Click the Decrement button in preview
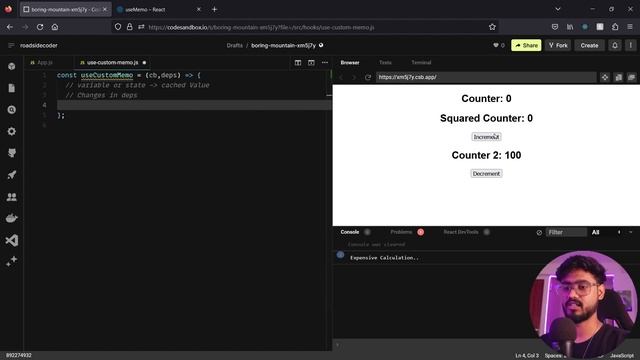The image size is (640, 360). (486, 173)
